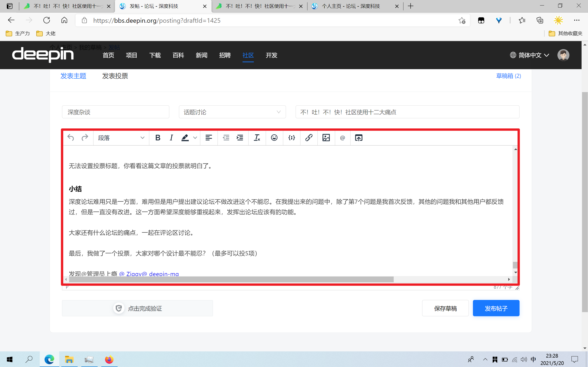
Task: Click the 点击完成验证 captcha checkbox
Action: click(137, 308)
